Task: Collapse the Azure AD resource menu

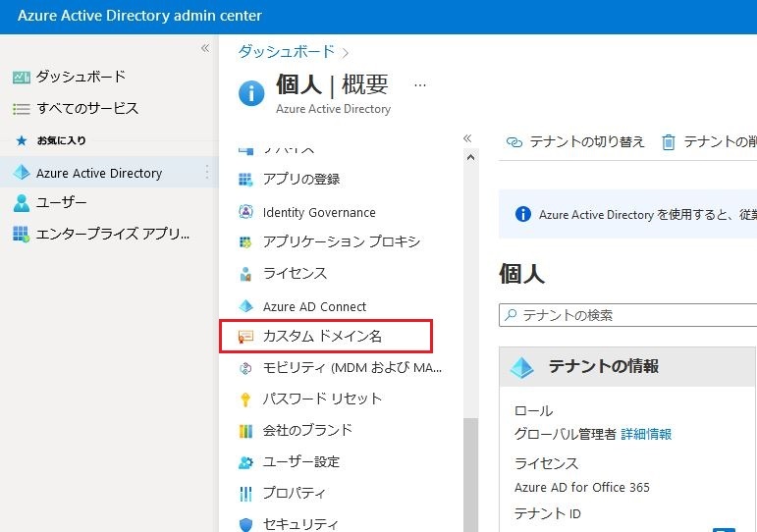Action: click(x=466, y=138)
